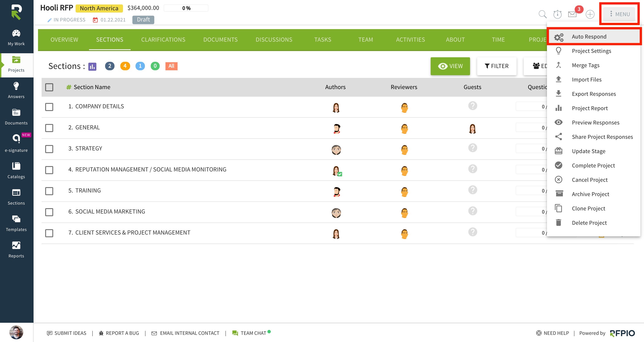Check the REPUTATION MANAGEMENT section checkbox

pyautogui.click(x=49, y=170)
